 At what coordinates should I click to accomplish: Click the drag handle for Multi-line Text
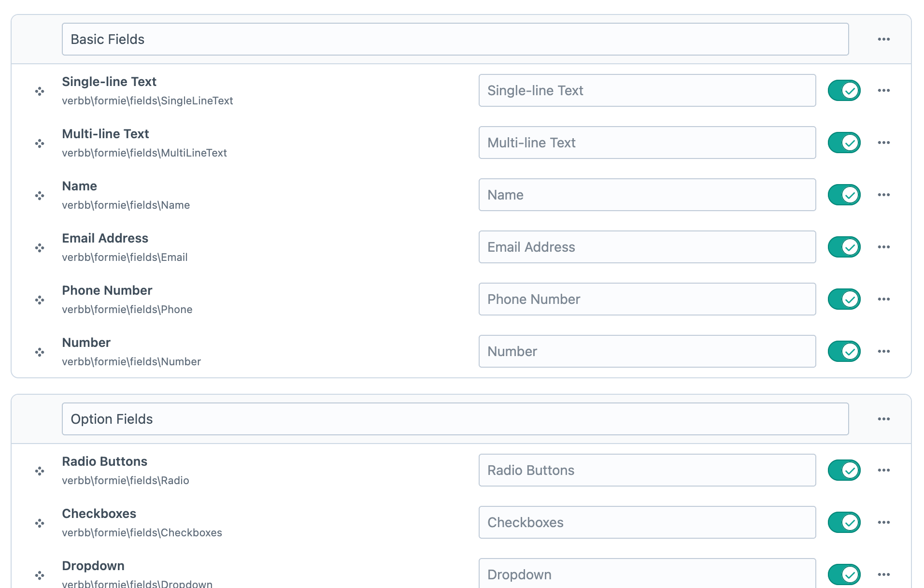click(x=40, y=143)
